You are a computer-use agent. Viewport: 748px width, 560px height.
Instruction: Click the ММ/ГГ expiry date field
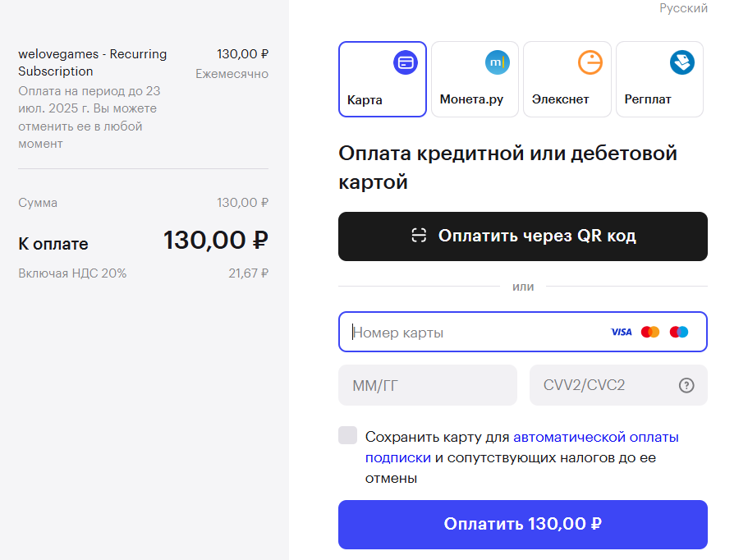(x=428, y=385)
